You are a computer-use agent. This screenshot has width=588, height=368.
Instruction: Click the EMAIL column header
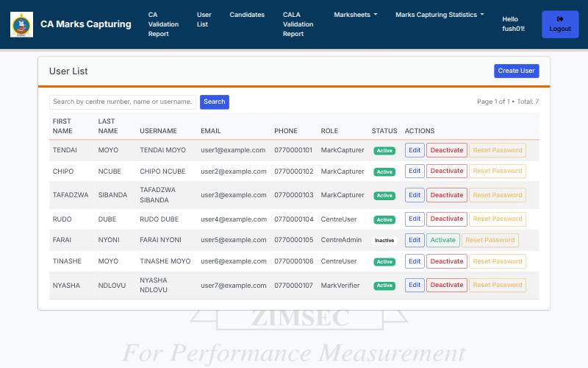[211, 131]
